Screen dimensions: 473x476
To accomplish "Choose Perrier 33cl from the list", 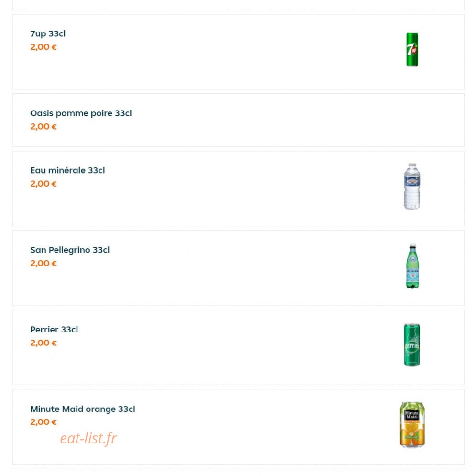I will click(54, 330).
